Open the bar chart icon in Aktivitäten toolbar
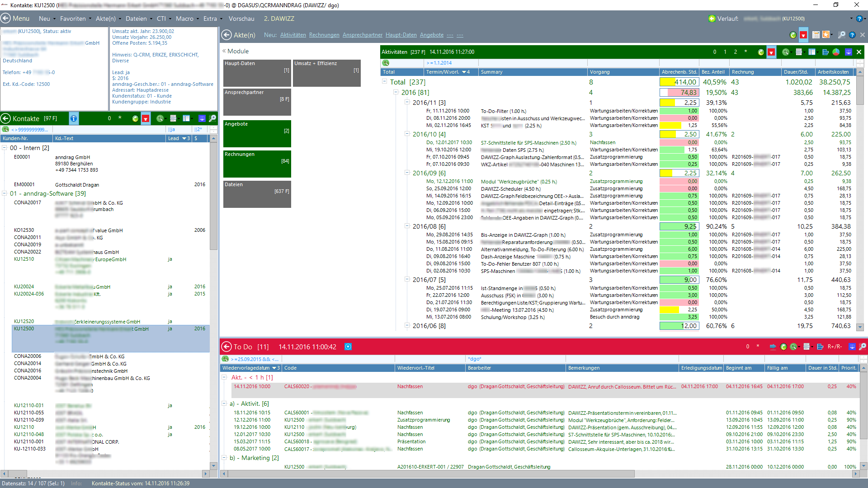 (826, 52)
